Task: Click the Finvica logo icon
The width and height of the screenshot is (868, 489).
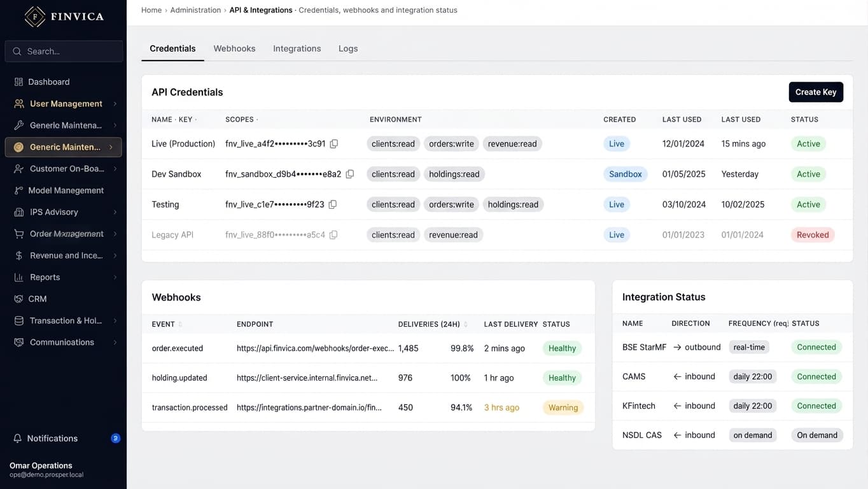Action: coord(35,17)
